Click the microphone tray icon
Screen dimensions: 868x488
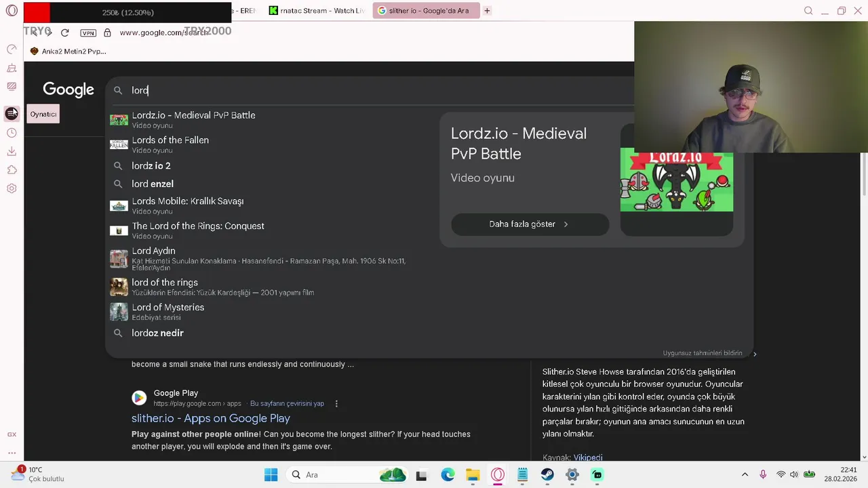(x=763, y=474)
